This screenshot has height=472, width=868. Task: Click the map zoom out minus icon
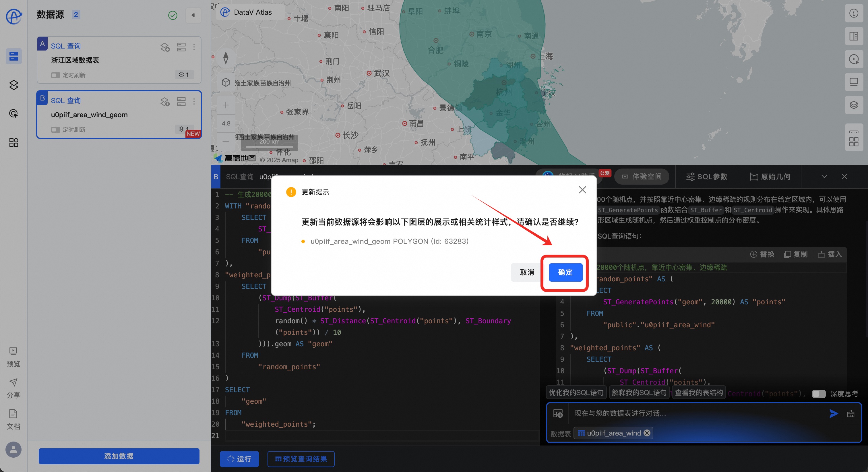click(226, 142)
